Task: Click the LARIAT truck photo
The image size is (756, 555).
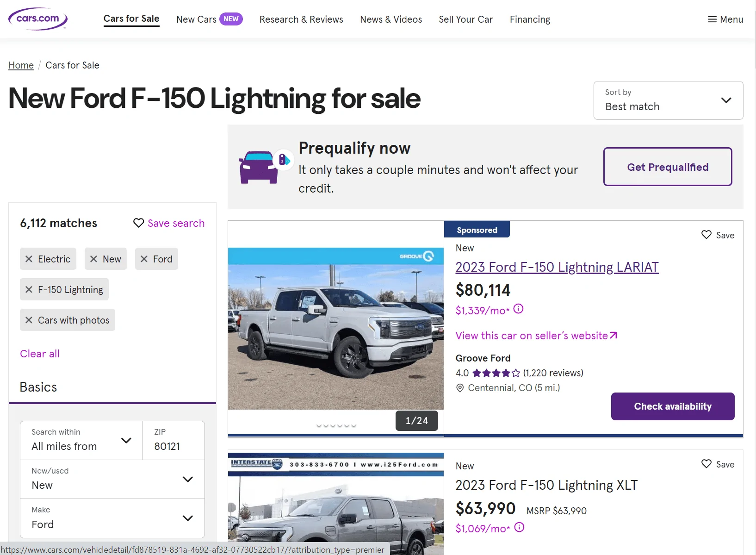Action: click(336, 329)
